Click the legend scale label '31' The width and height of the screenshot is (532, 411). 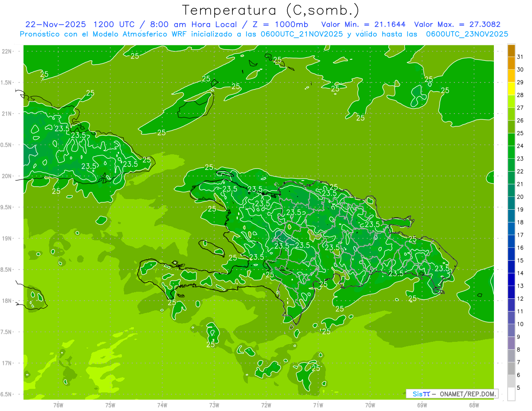pyautogui.click(x=520, y=57)
